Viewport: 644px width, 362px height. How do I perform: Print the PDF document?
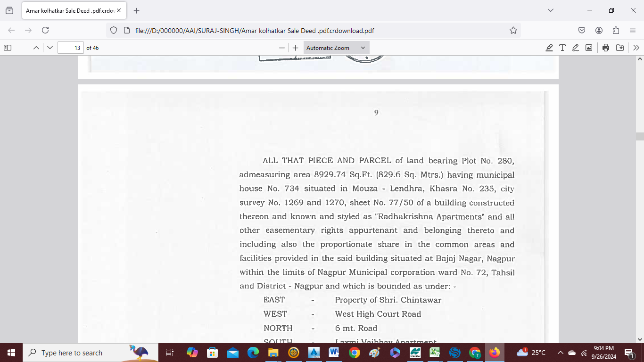pos(606,48)
